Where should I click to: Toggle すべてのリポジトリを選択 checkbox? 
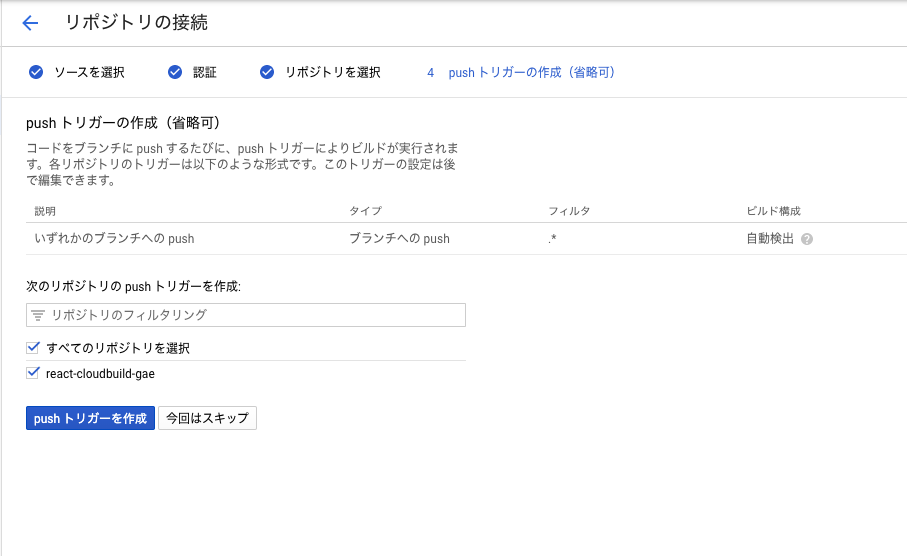tap(33, 348)
